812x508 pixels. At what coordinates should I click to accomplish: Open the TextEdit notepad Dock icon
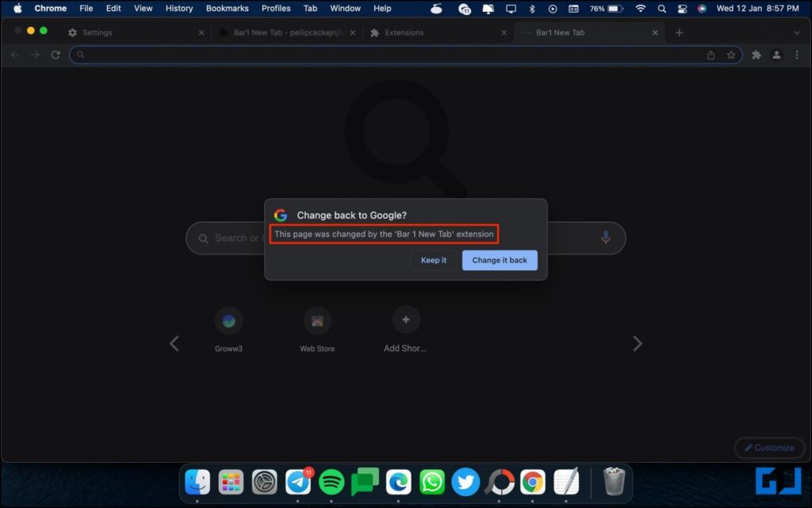pos(566,482)
